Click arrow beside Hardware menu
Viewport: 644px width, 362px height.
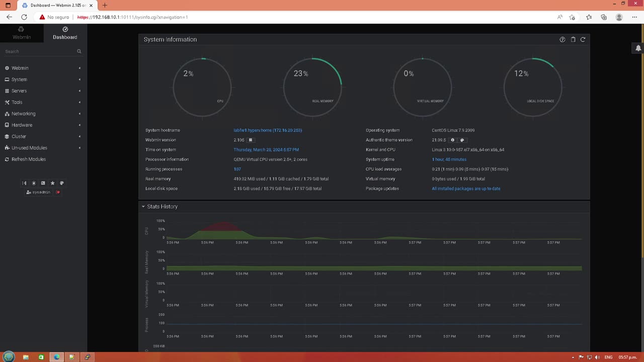79,125
